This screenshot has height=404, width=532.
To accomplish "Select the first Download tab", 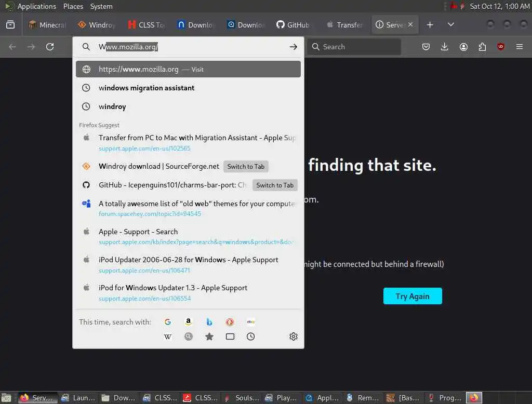I will coord(196,25).
